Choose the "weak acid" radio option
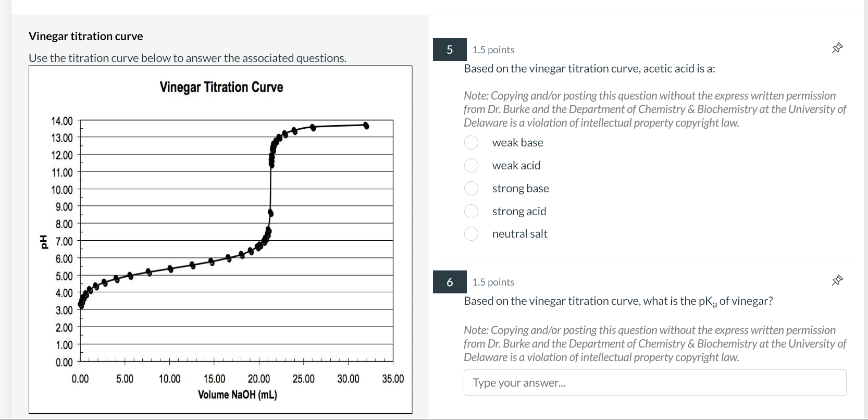The height and width of the screenshot is (420, 868). point(472,166)
